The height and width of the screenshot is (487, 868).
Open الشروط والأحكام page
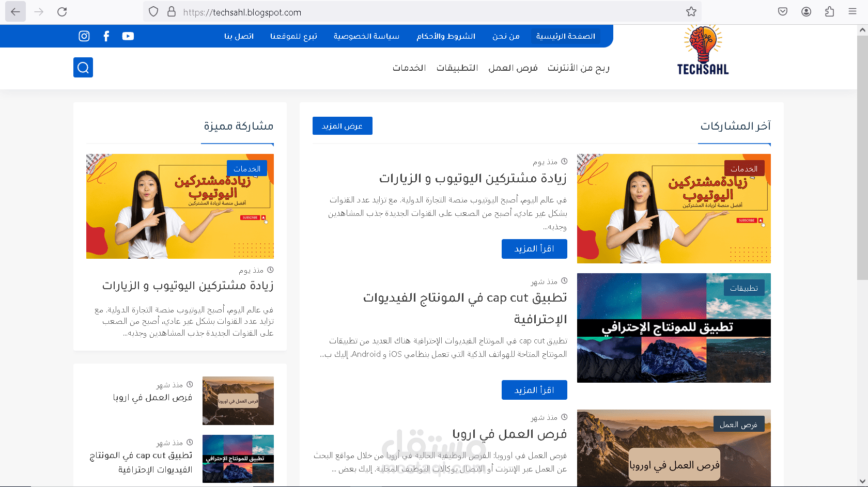click(446, 36)
